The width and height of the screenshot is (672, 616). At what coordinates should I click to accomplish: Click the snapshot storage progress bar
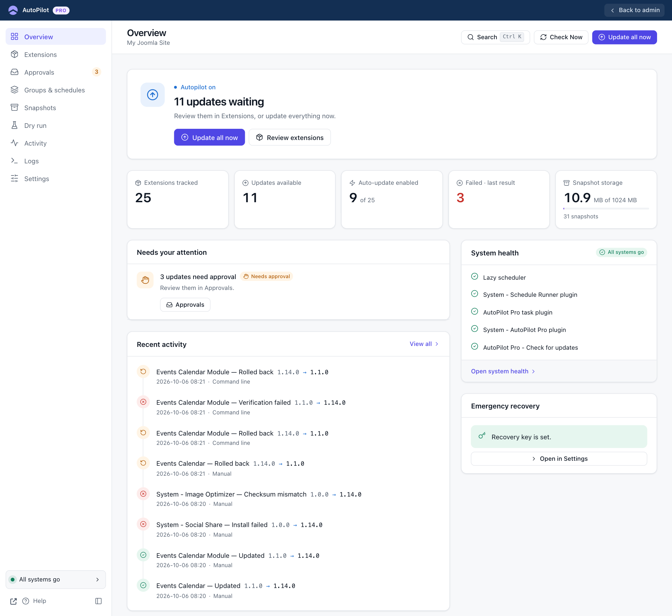pos(606,209)
